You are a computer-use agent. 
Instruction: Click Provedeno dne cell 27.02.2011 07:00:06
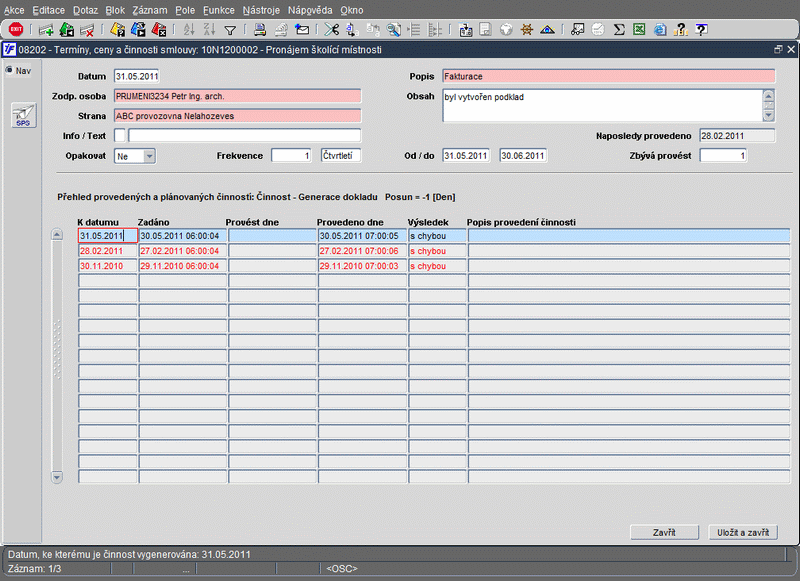(x=362, y=251)
